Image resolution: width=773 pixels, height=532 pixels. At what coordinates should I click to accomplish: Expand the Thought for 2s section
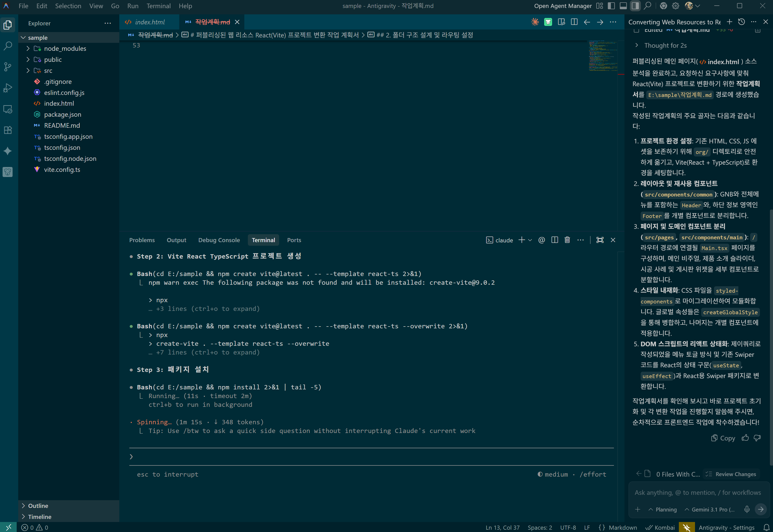[665, 45]
